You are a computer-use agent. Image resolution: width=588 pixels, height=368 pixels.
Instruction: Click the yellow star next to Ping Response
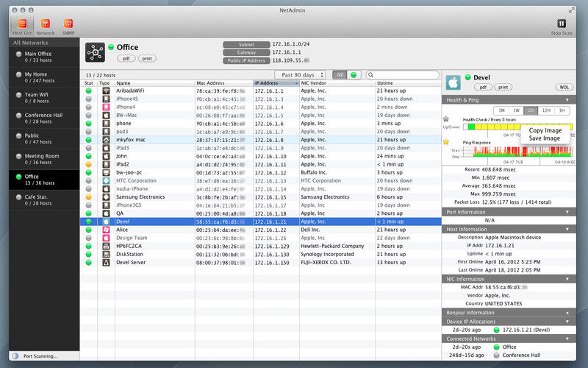(446, 141)
